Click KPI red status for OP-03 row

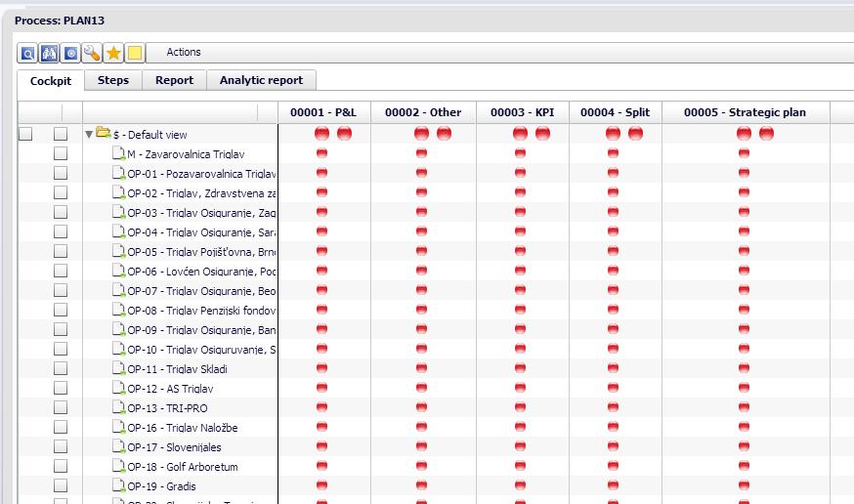tap(520, 212)
